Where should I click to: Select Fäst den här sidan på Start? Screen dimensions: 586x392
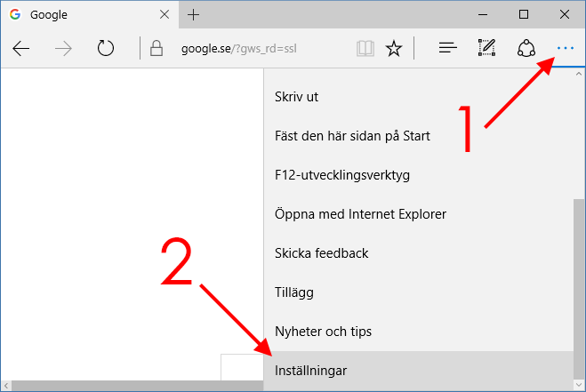click(x=352, y=136)
